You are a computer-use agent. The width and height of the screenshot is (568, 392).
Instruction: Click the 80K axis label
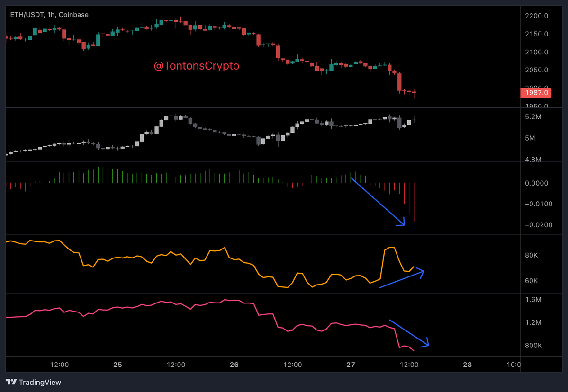point(531,255)
